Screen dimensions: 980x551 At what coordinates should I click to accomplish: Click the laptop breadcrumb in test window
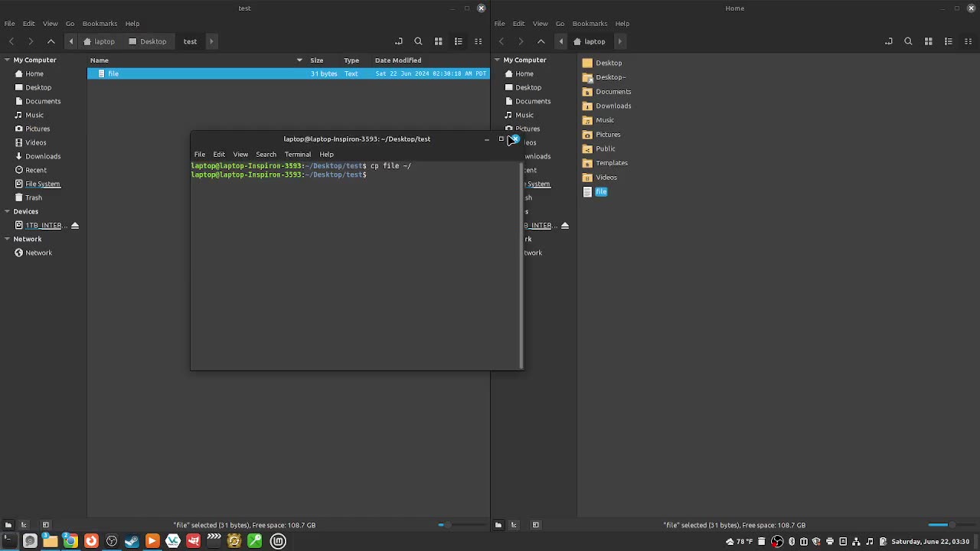point(99,41)
